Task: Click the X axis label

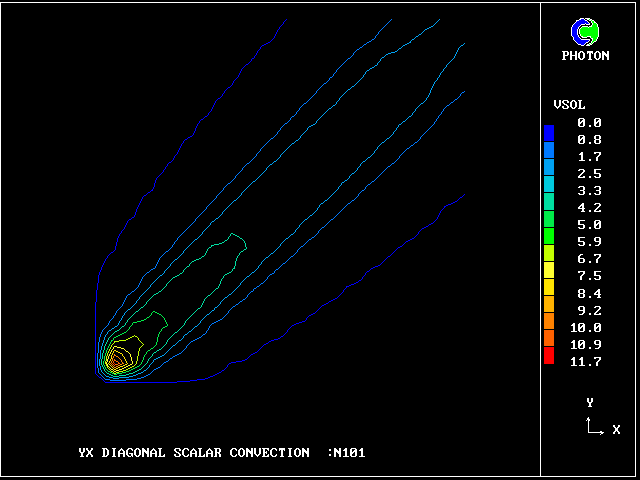Action: point(616,429)
